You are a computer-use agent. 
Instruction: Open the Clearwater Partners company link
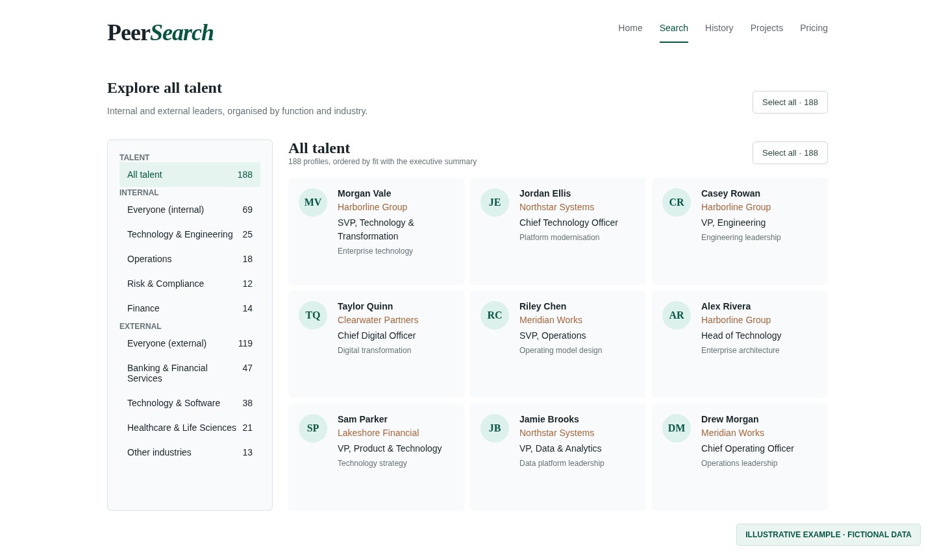tap(378, 320)
